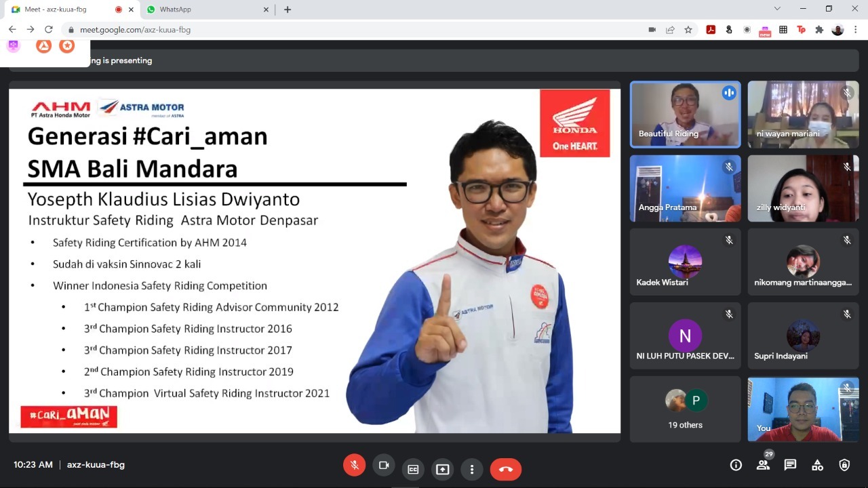Close the WhatsApp tab
The height and width of the screenshot is (488, 868).
click(x=266, y=9)
